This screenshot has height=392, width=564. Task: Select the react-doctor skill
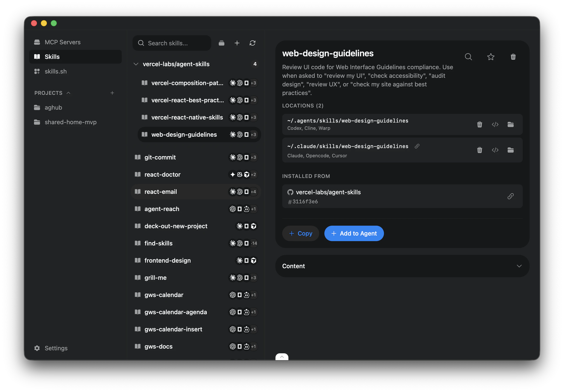pyautogui.click(x=162, y=175)
